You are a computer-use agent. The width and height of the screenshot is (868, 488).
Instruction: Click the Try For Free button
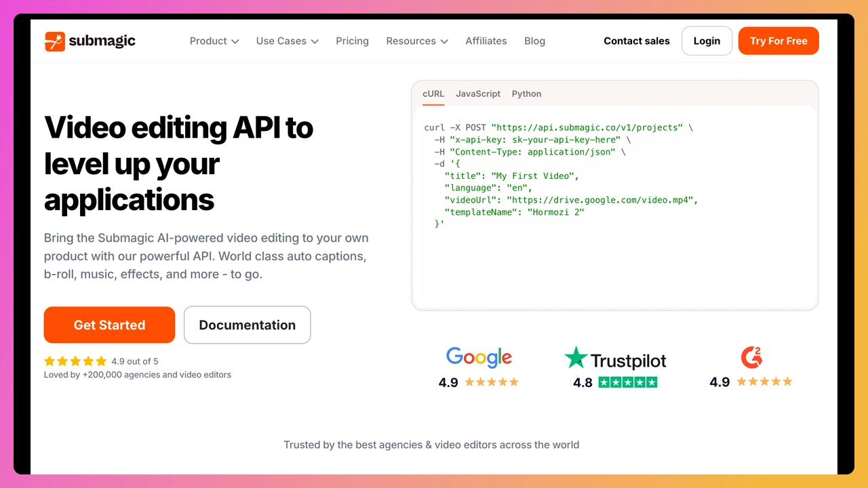778,41
